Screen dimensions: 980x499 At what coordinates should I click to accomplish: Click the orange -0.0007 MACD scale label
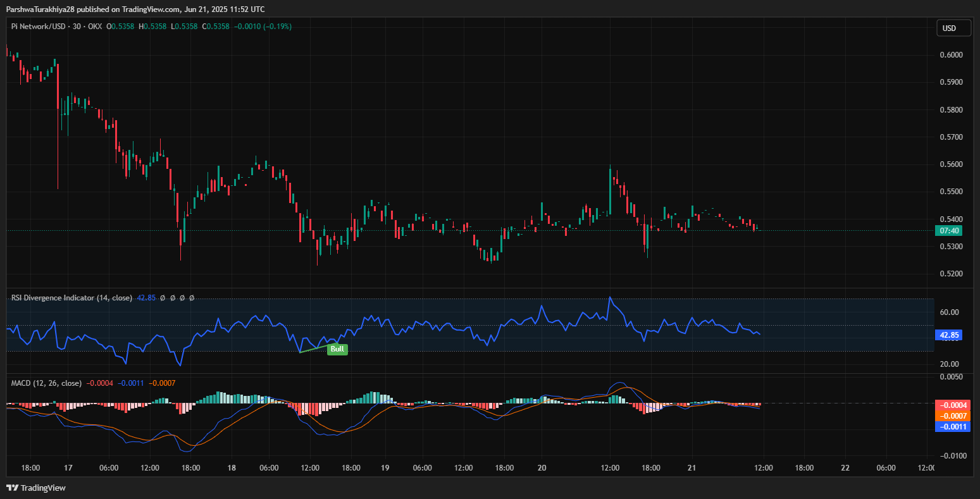(x=953, y=416)
